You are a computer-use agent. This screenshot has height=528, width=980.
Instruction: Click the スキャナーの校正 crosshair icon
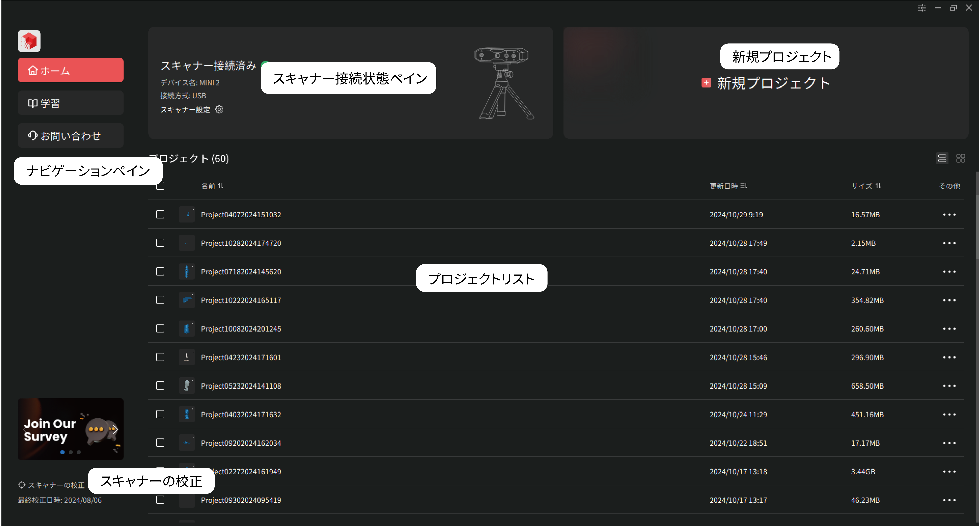22,485
